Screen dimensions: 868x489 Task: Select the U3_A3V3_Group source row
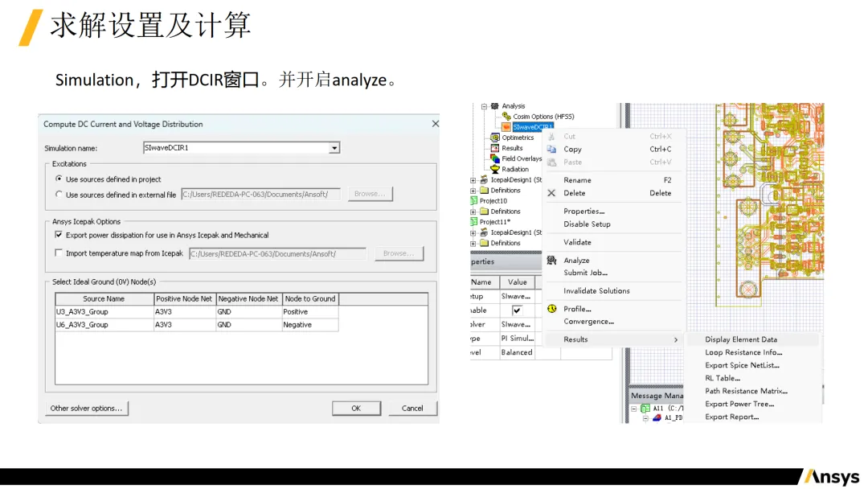(197, 312)
